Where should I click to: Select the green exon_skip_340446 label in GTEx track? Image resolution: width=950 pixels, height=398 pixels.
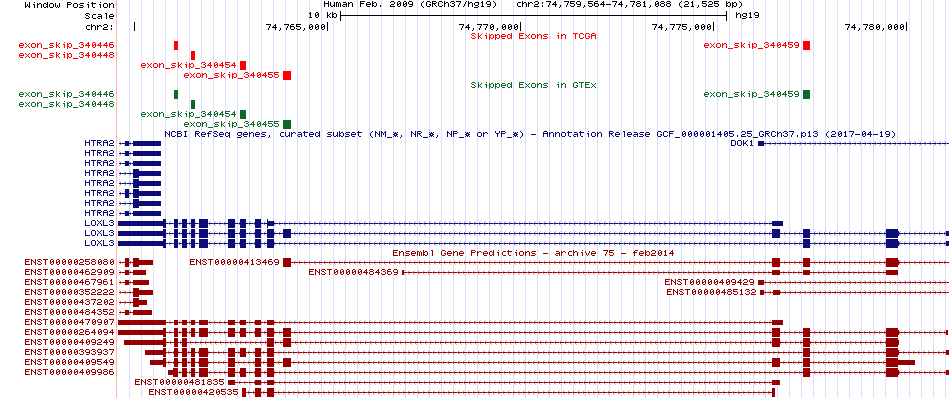(67, 95)
